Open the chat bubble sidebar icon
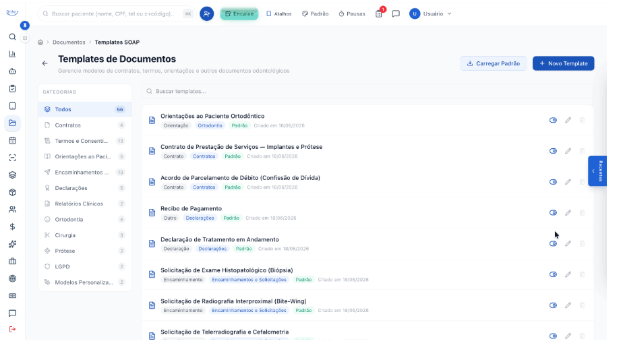Screen dimensions: 623x364 coord(12,313)
